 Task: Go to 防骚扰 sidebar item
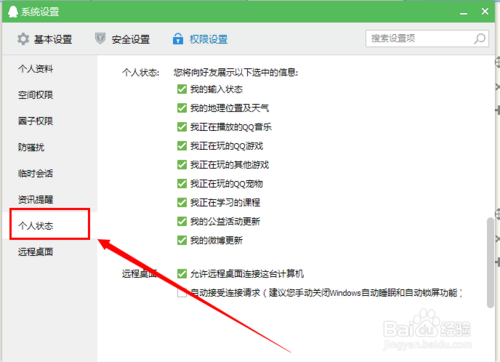[x=31, y=147]
